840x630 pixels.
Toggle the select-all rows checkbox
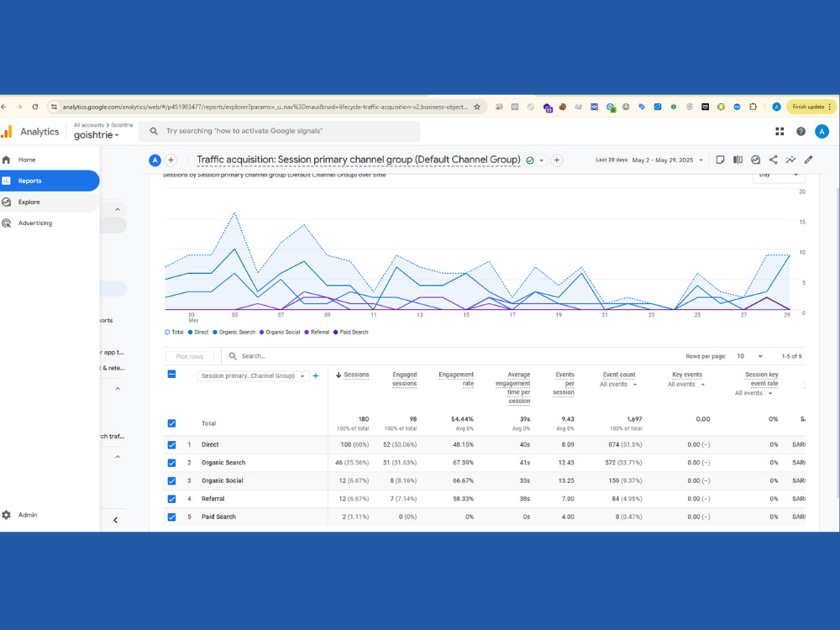171,374
